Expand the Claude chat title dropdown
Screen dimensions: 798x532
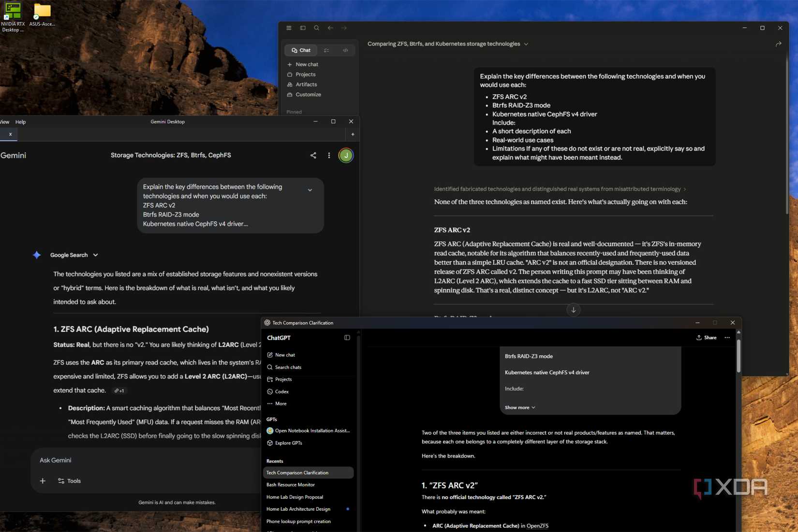pos(526,44)
